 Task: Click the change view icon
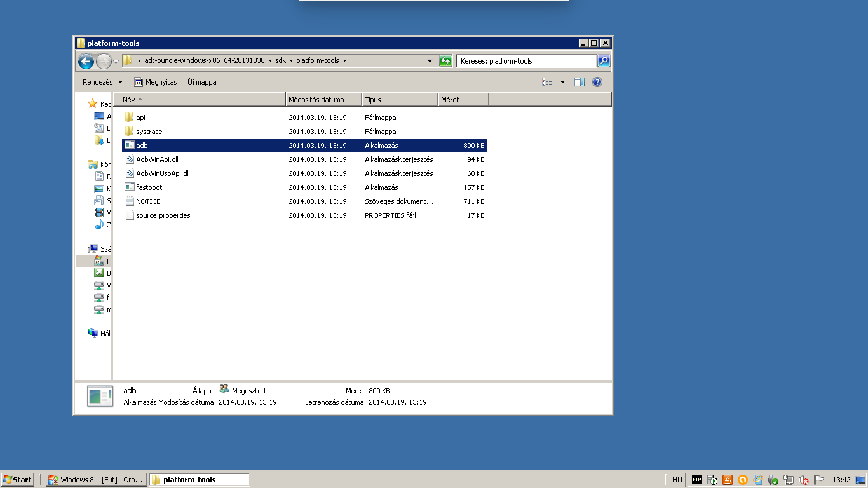pos(547,82)
